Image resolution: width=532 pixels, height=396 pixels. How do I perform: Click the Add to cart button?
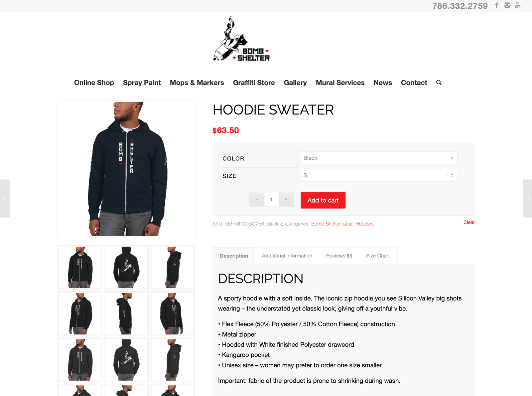pos(323,200)
